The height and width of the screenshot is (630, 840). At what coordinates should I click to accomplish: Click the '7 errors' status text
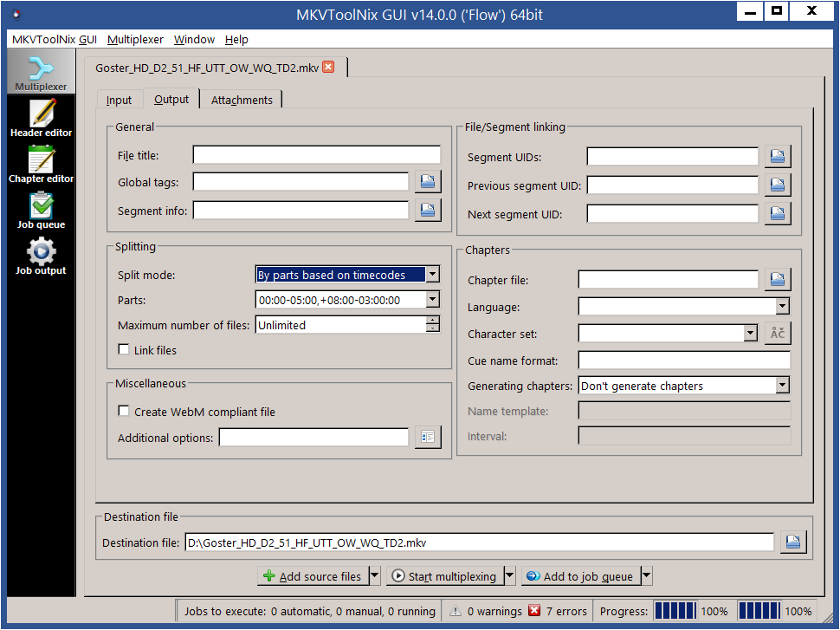point(566,611)
